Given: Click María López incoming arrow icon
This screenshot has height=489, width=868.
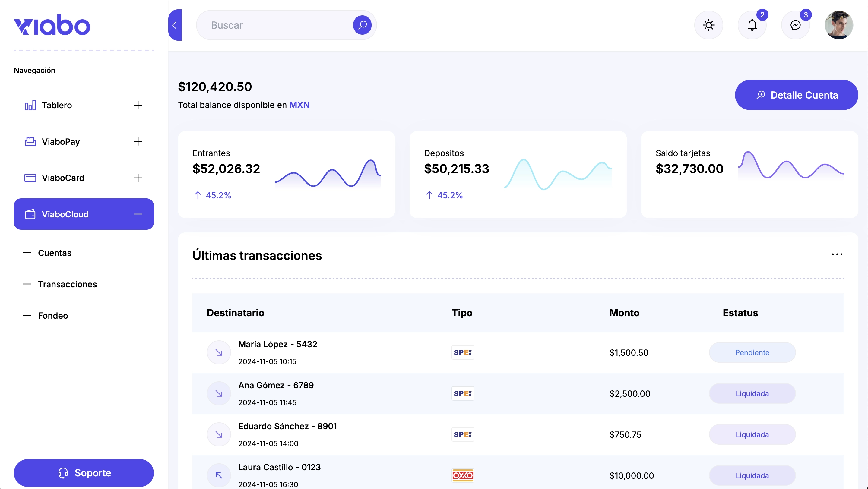Looking at the screenshot, I should 219,353.
